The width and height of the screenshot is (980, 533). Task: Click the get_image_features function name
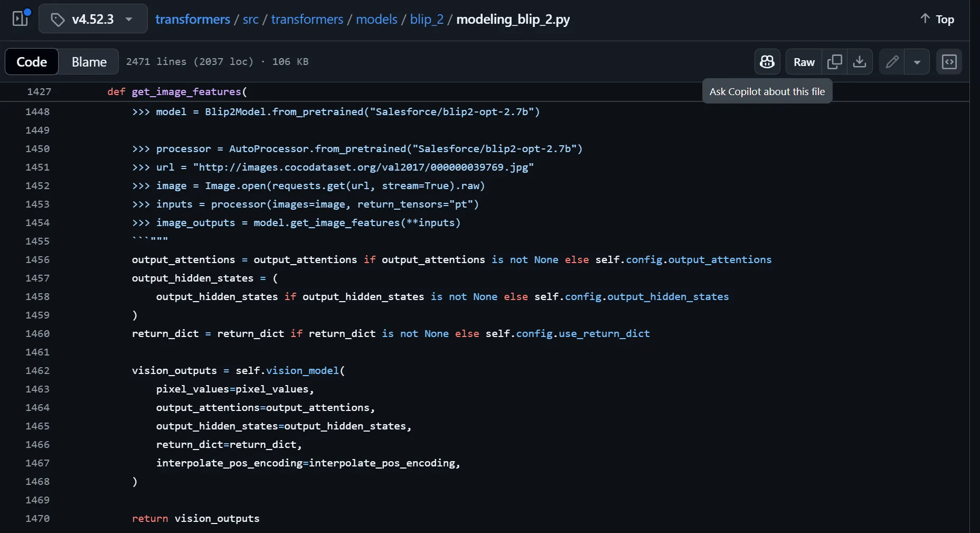coord(186,91)
